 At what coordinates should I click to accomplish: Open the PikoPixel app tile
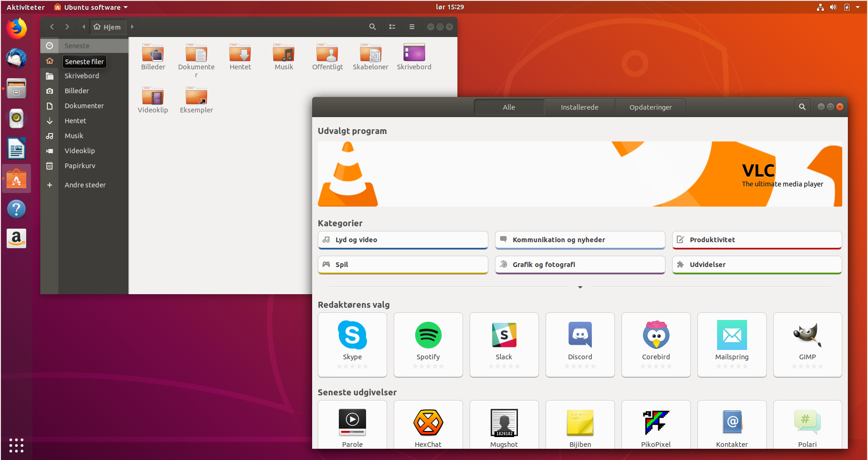[x=656, y=425]
